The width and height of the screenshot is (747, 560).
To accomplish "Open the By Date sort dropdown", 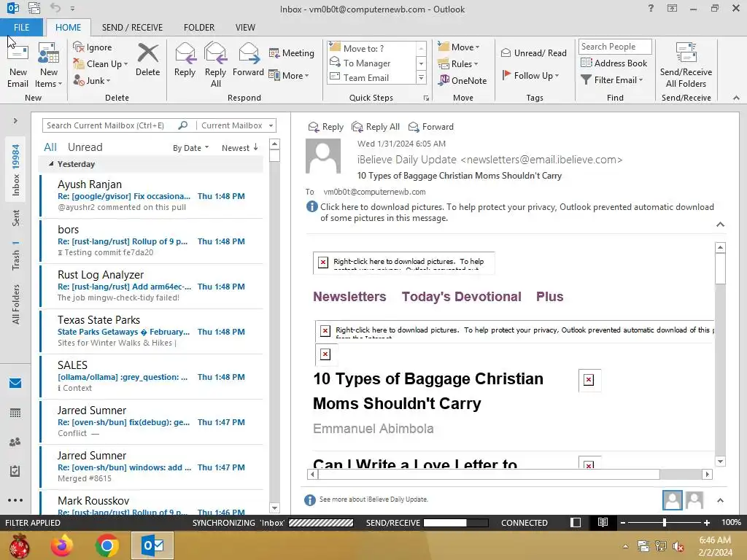I will point(190,147).
